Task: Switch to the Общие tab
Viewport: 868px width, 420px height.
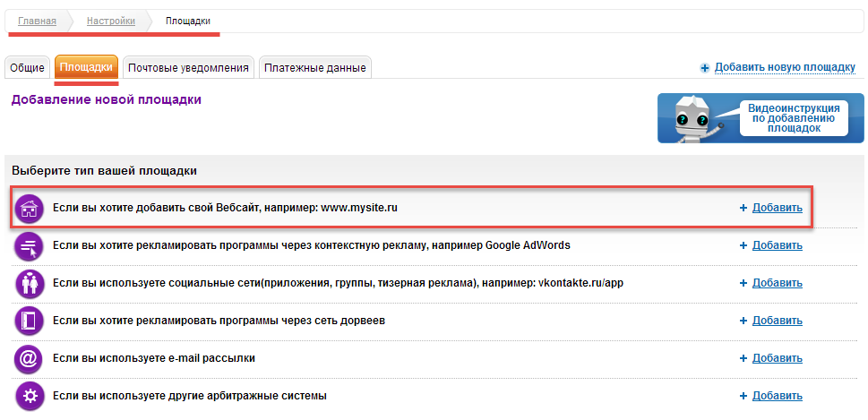Action: [x=27, y=68]
